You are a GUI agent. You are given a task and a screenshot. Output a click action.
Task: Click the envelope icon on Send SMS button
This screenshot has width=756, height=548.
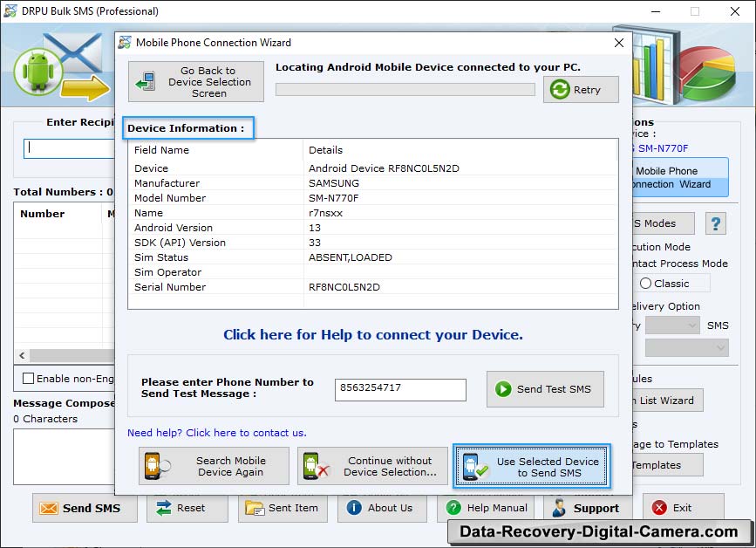(48, 509)
